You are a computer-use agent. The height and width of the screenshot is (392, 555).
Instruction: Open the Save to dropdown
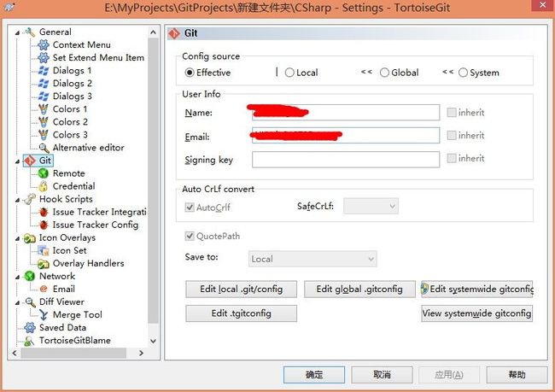point(313,259)
